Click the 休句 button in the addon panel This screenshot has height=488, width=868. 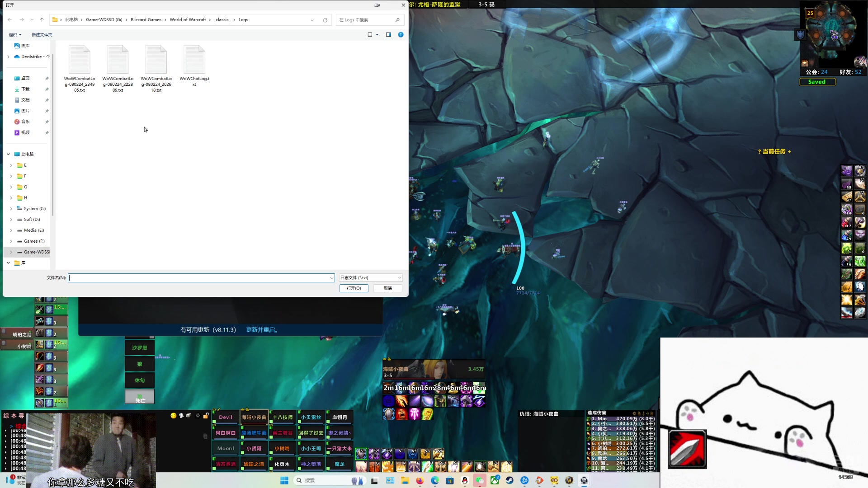[140, 380]
